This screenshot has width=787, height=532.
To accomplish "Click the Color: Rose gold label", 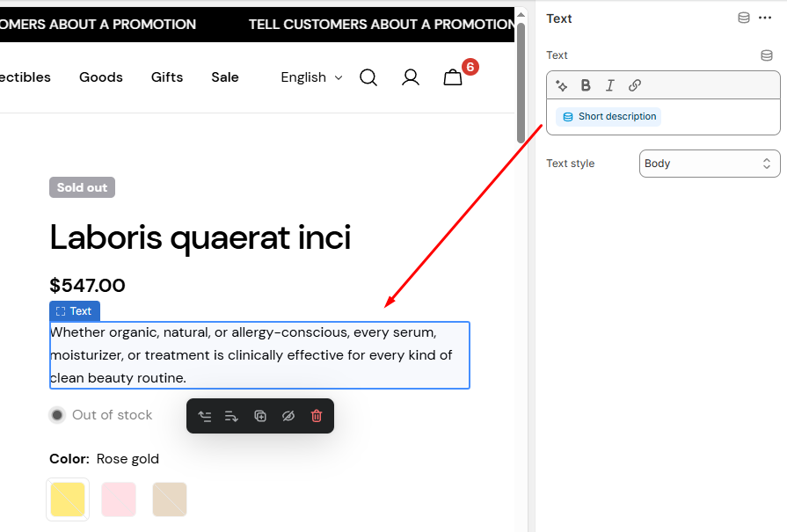I will point(104,459).
